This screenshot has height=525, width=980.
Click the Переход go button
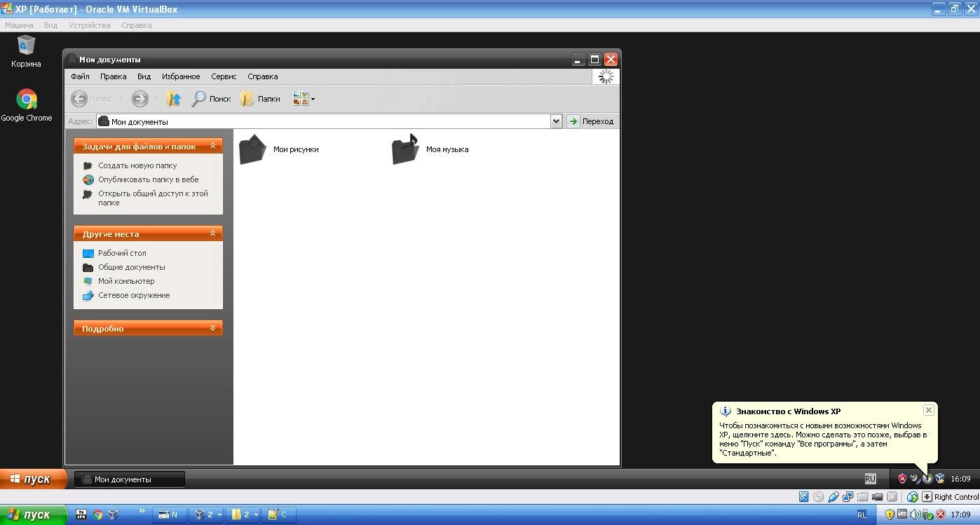591,121
